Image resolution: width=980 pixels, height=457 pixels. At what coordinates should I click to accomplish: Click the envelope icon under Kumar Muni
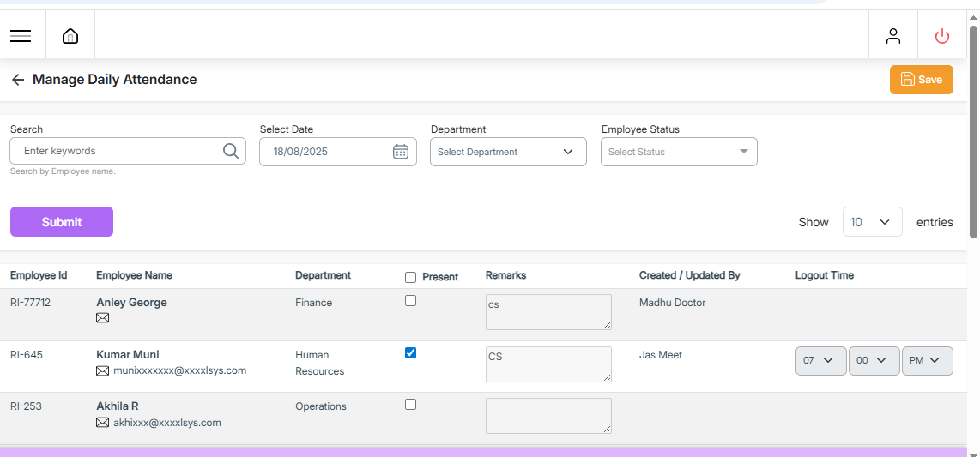[x=103, y=371]
